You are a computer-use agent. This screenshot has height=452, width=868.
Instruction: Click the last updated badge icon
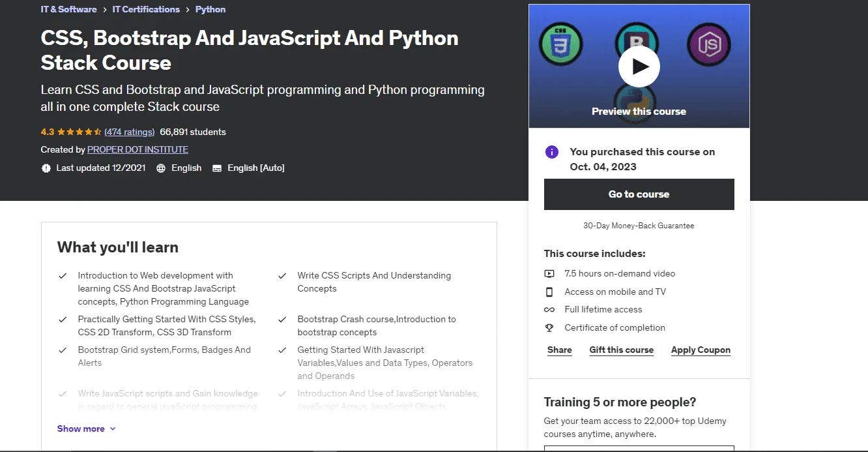[x=46, y=168]
